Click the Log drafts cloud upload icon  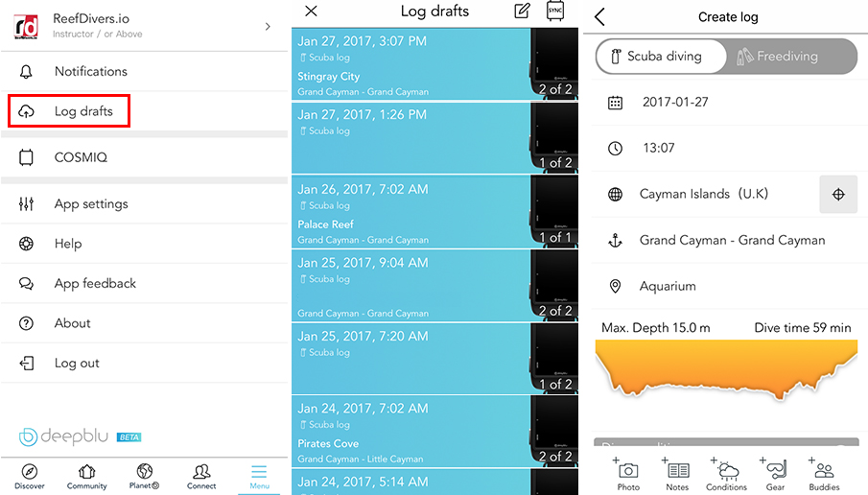pyautogui.click(x=26, y=111)
